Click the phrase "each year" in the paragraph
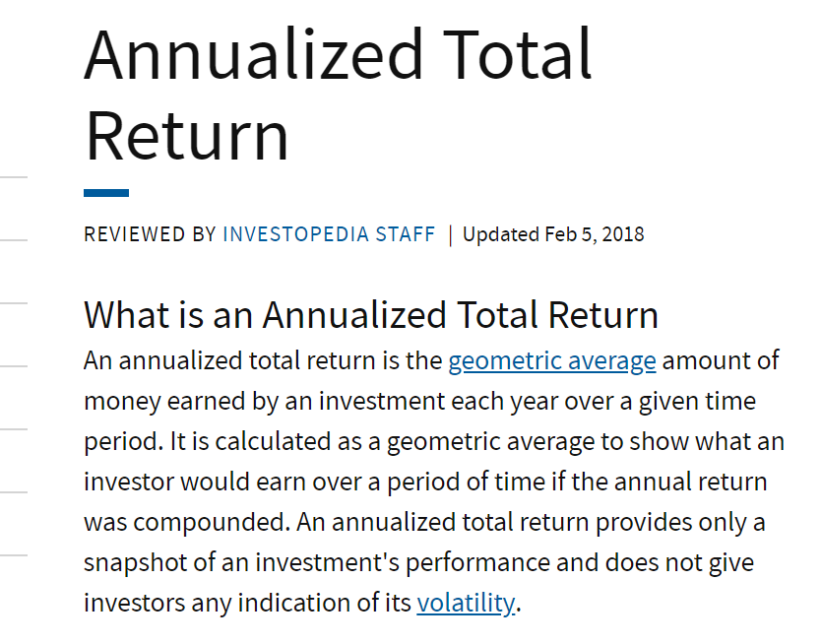 (482, 401)
